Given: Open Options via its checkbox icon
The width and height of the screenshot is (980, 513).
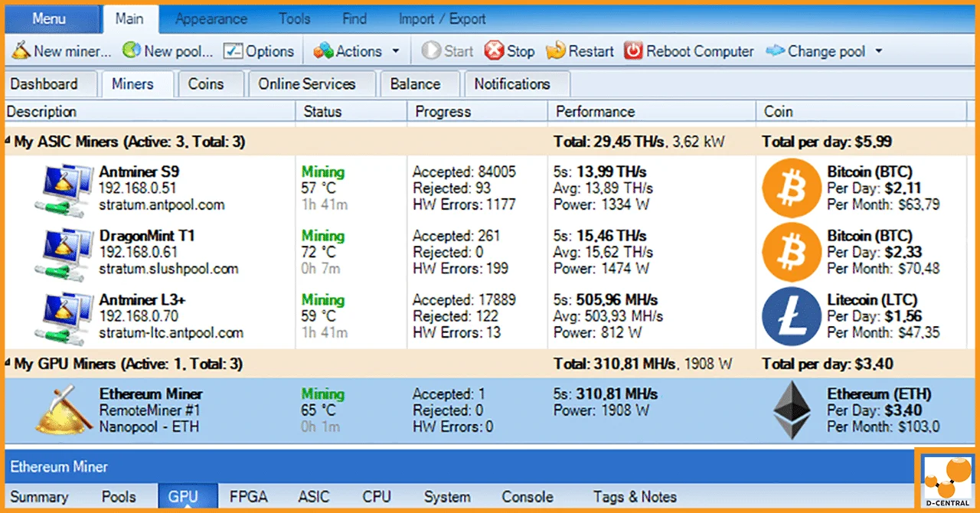Looking at the screenshot, I should tap(233, 51).
